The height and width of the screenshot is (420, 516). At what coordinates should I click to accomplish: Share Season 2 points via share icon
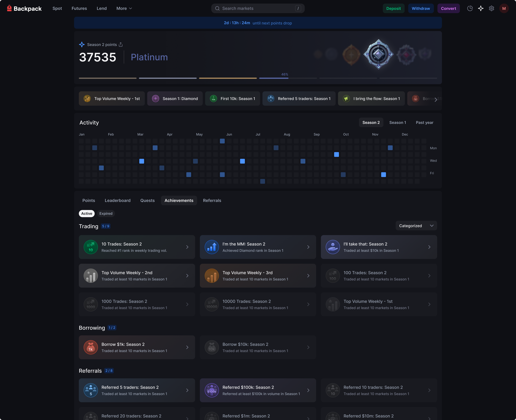(x=120, y=44)
